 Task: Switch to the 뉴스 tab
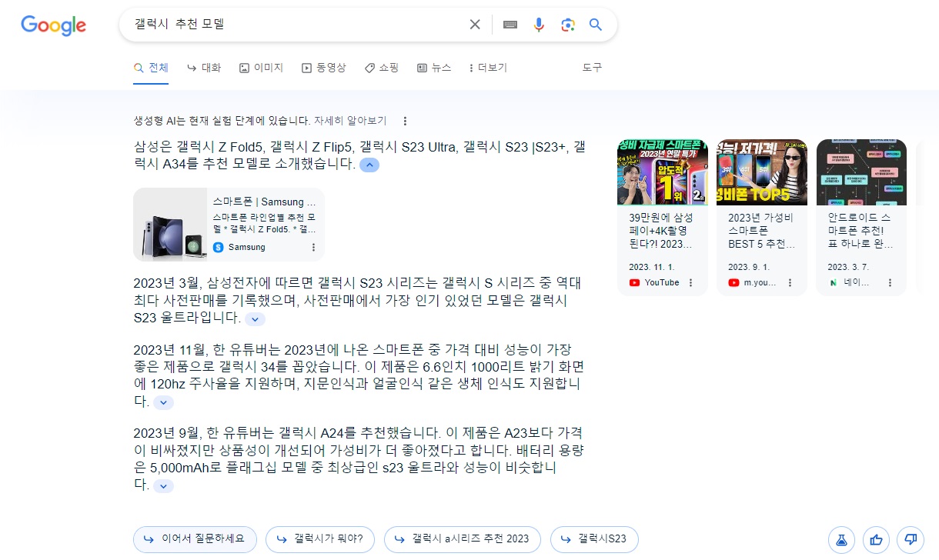[x=434, y=68]
